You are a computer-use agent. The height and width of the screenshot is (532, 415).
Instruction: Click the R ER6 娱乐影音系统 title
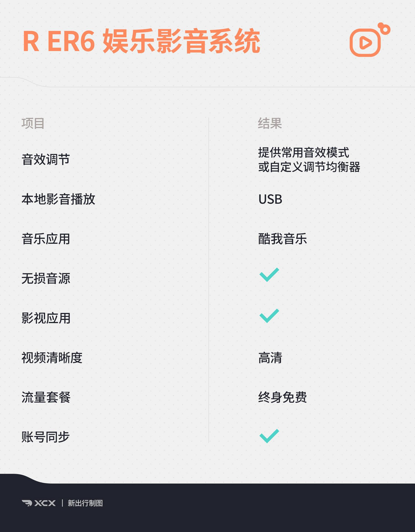(141, 41)
